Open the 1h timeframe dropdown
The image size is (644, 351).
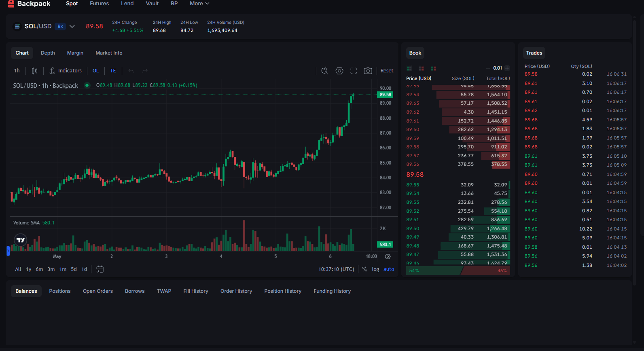[17, 71]
